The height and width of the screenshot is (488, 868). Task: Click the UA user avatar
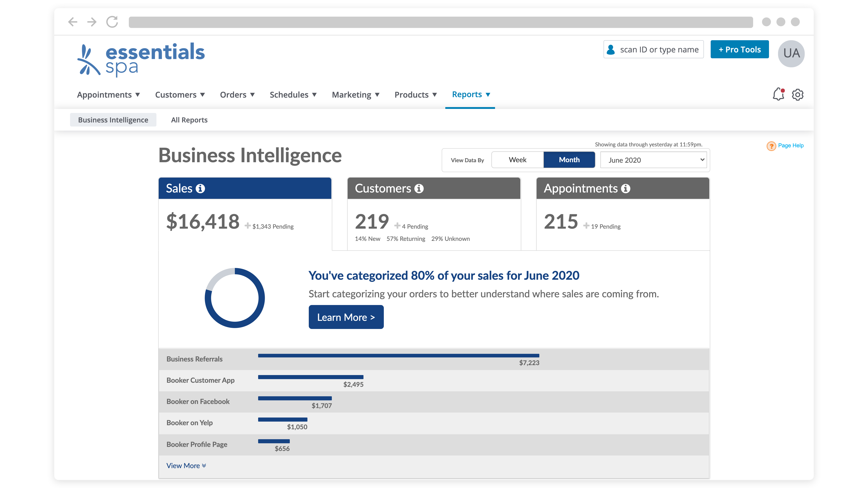791,53
